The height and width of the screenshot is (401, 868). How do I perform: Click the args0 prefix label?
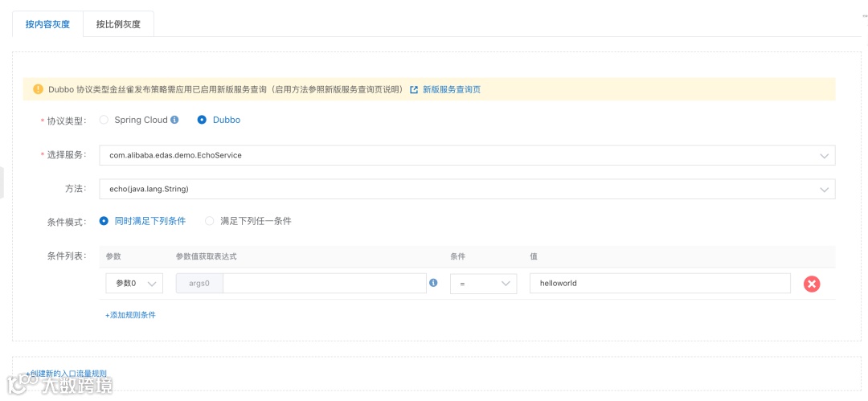(199, 283)
